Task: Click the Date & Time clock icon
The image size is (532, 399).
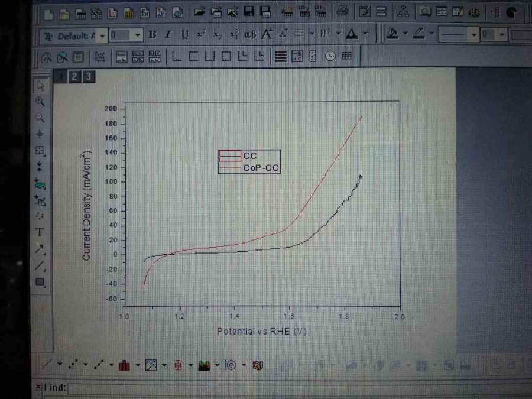Action: (x=330, y=56)
